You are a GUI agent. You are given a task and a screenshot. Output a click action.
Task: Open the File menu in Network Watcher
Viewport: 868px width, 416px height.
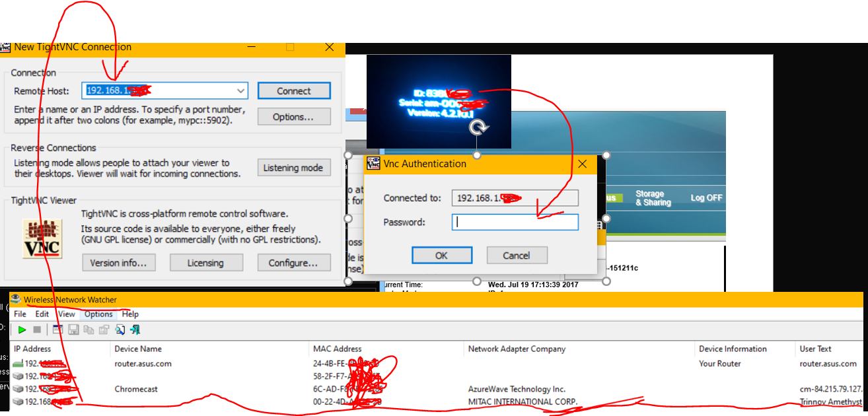20,314
